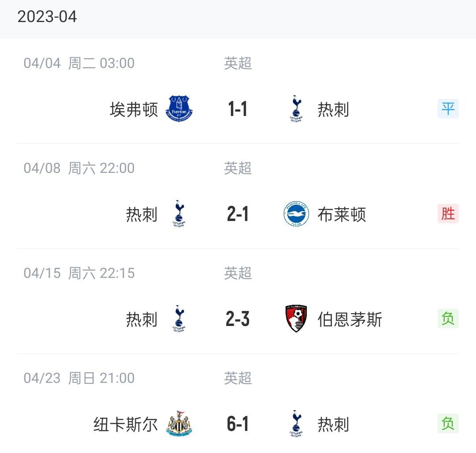
Task: Click the Newcastle club crest
Action: (179, 424)
